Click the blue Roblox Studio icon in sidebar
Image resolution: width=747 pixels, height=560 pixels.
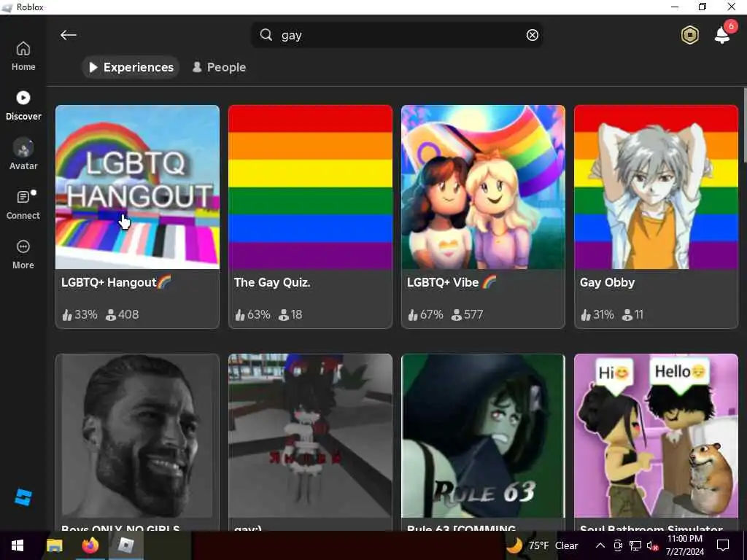click(x=23, y=497)
